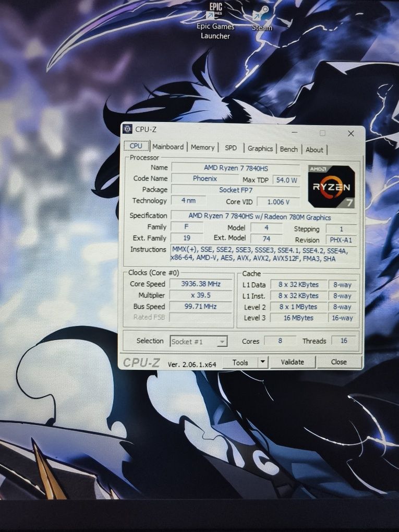Viewport: 399px width, 532px height.
Task: Open the Steam desktop shortcut
Action: [262, 19]
